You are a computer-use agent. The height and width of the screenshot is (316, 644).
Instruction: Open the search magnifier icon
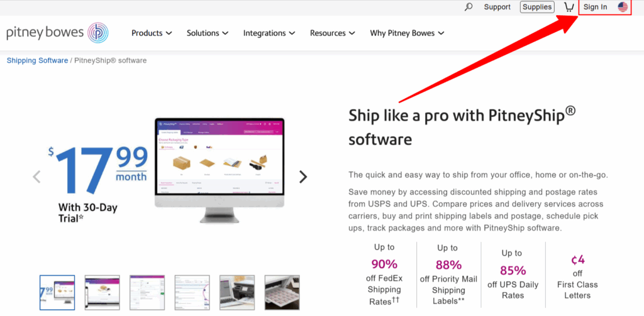pyautogui.click(x=468, y=7)
